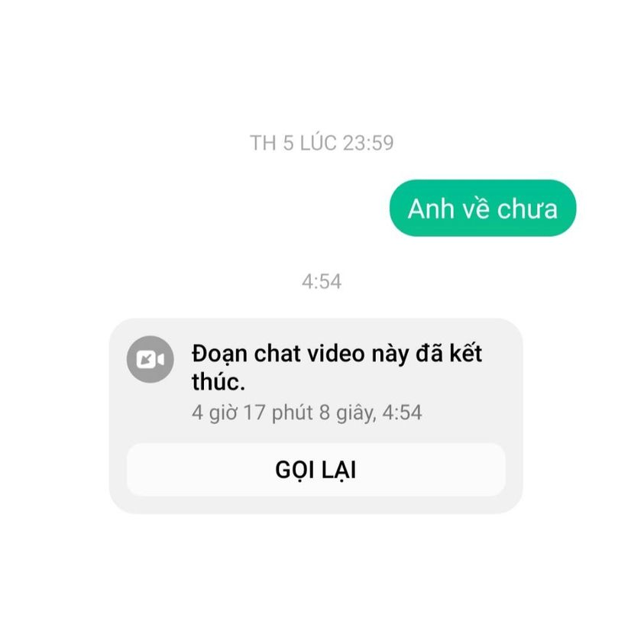Click the 'TH 5 LÚC 23:59' timestamp
This screenshot has height=644, width=644.
(x=322, y=143)
